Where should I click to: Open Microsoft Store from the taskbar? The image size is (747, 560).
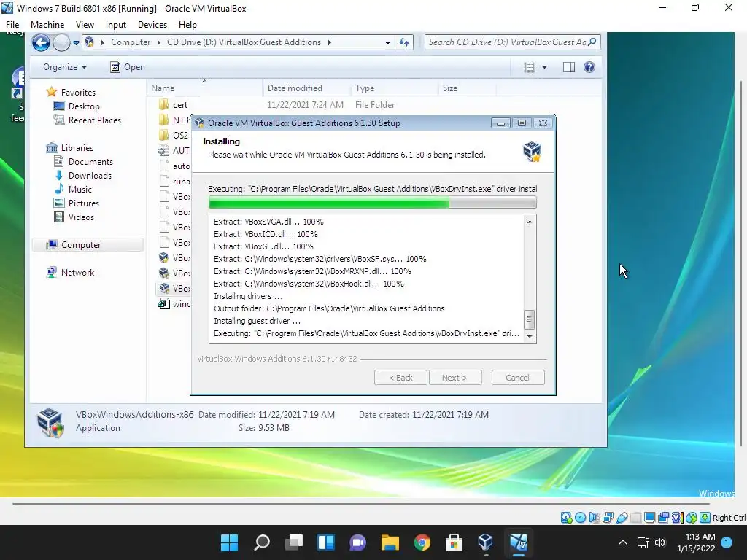454,542
